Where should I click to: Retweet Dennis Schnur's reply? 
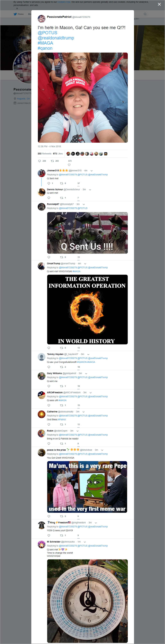(x=62, y=198)
